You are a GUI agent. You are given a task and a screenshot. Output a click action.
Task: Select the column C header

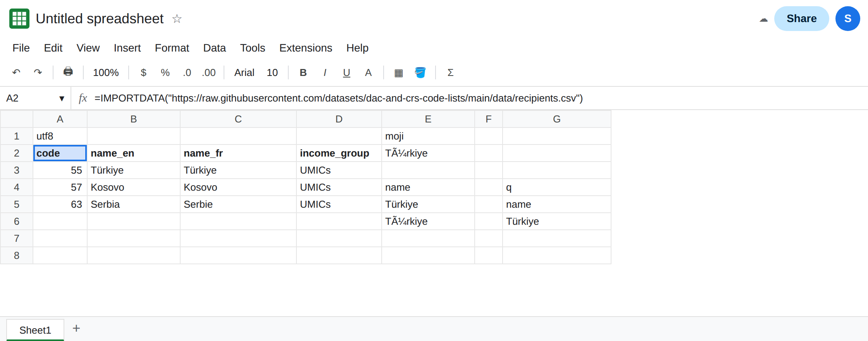(238, 119)
